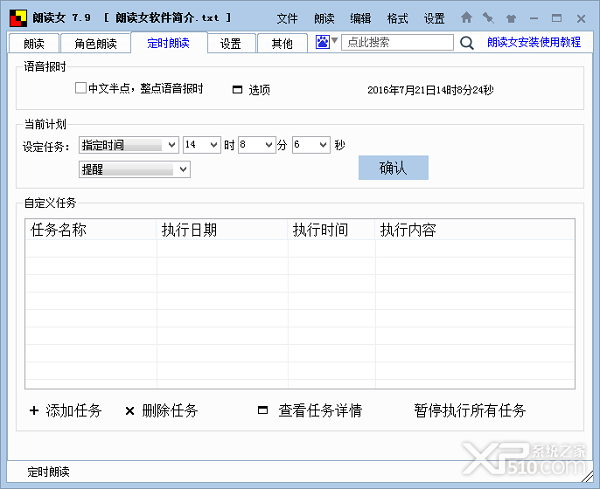This screenshot has width=600, height=489.
Task: Click the 执行内容 column header
Action: 474,230
